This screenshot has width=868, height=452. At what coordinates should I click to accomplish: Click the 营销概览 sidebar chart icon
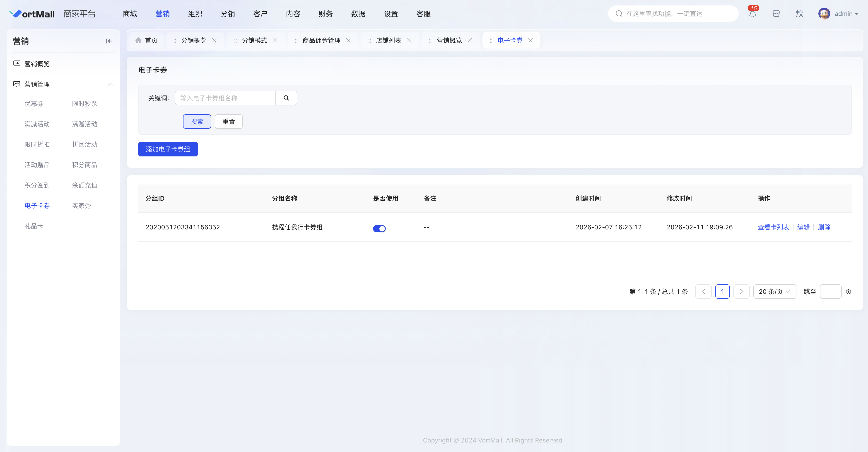(x=17, y=64)
